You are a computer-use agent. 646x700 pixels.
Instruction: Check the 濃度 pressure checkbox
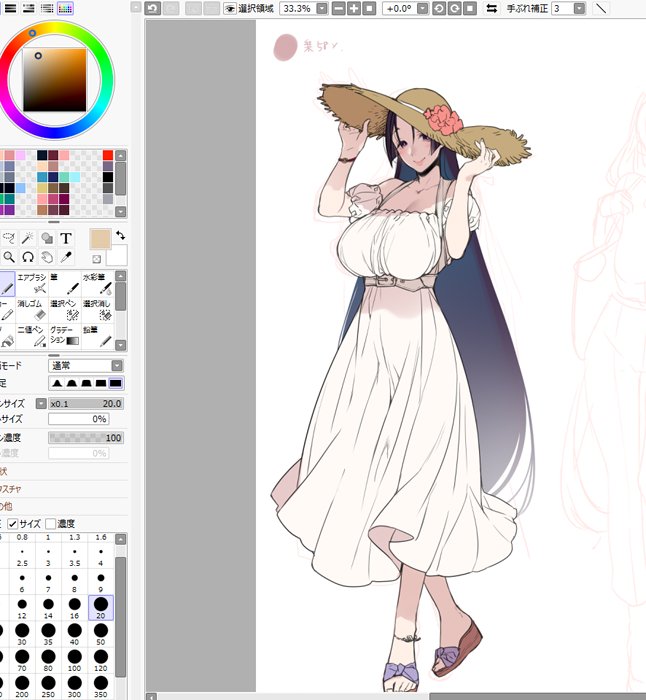tap(51, 524)
